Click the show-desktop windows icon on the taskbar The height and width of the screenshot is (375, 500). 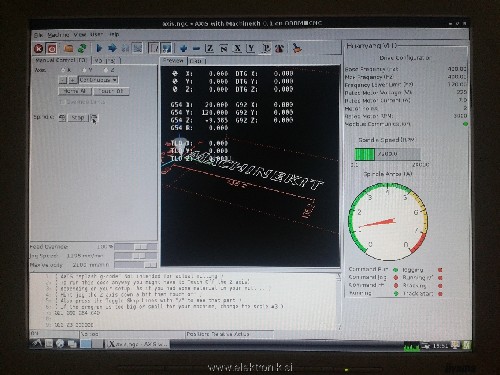pos(72,343)
